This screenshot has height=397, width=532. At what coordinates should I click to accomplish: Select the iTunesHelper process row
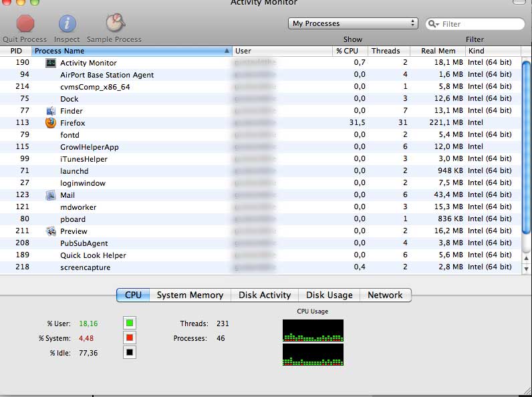pos(260,159)
